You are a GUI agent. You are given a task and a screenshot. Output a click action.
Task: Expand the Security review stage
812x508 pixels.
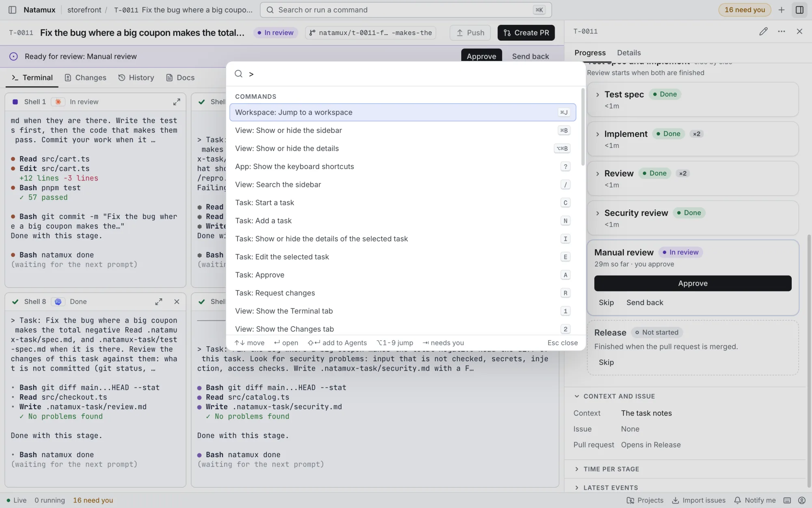click(x=597, y=213)
